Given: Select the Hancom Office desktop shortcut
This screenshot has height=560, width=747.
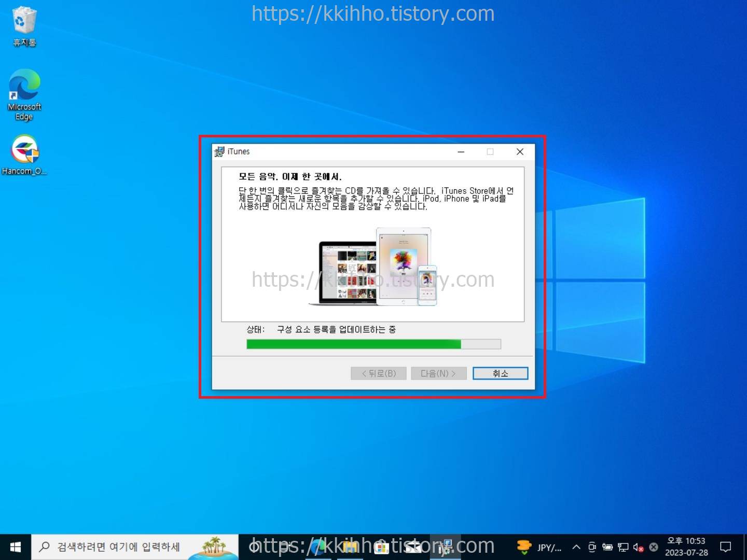Looking at the screenshot, I should click(24, 155).
